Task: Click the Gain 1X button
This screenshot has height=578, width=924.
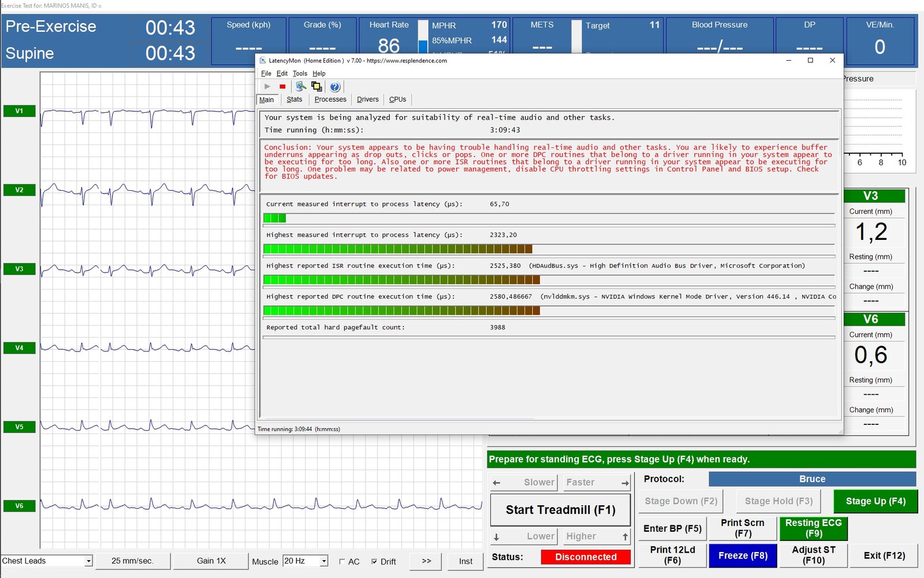Action: pyautogui.click(x=211, y=561)
